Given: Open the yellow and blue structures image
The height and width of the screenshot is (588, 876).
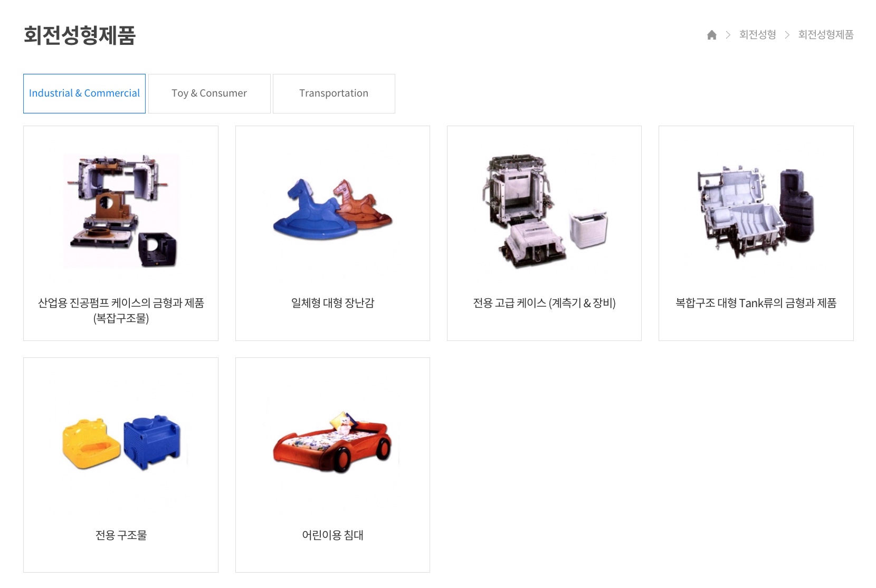Looking at the screenshot, I should tap(121, 442).
